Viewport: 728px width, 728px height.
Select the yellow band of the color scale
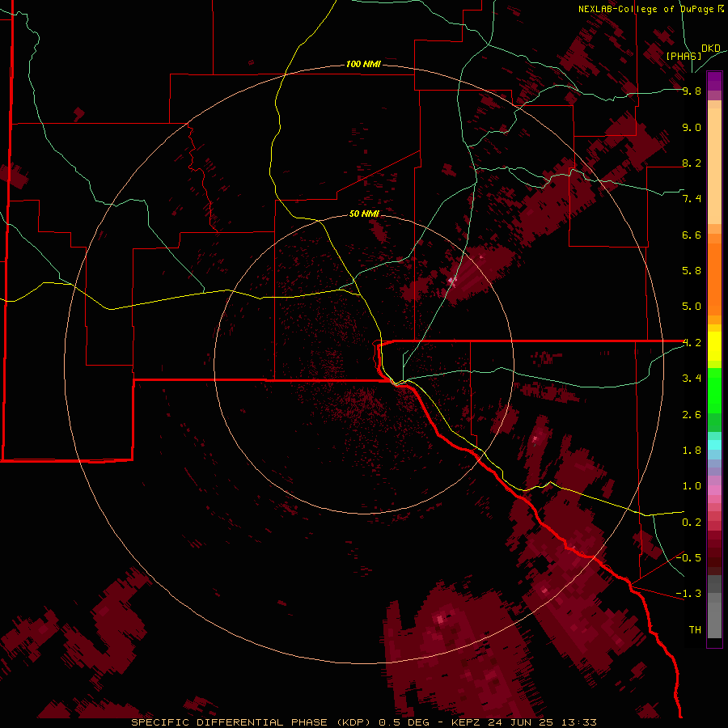714,346
